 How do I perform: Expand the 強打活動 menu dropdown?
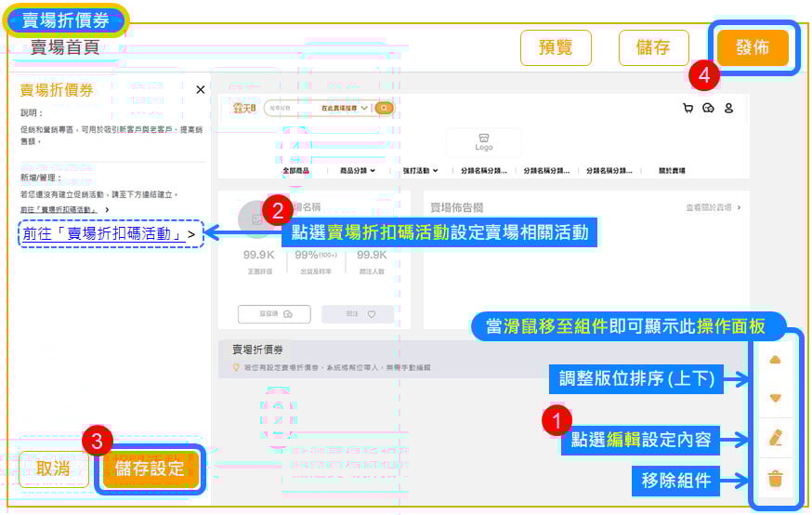[x=422, y=171]
